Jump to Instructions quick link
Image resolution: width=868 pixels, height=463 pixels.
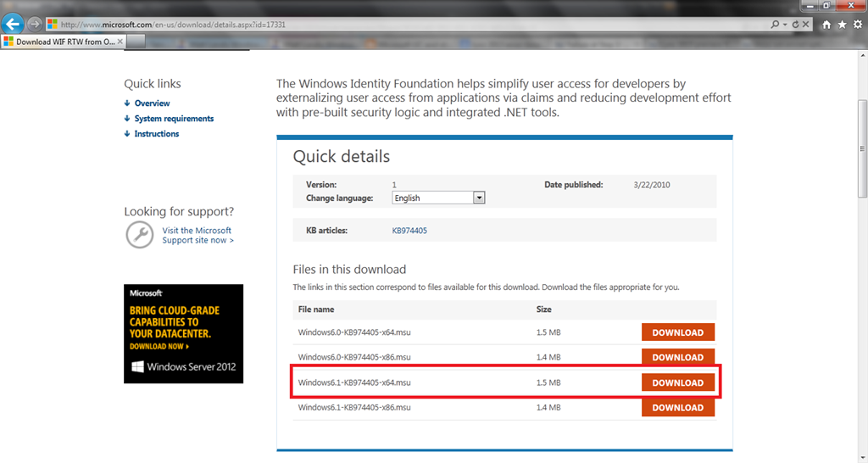(x=157, y=133)
